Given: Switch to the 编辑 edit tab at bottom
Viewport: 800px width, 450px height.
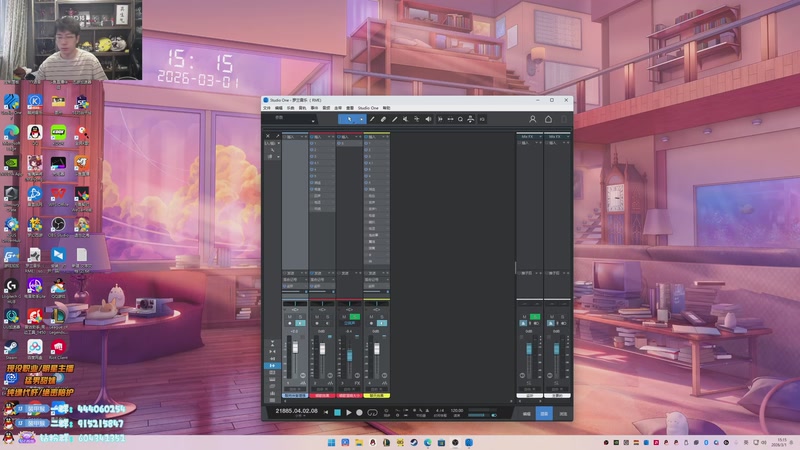Looking at the screenshot, I should [527, 414].
